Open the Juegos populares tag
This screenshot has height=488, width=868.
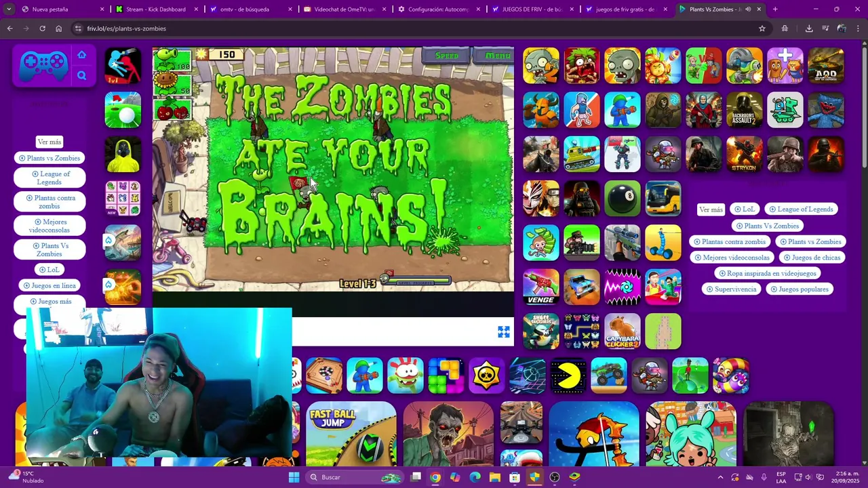799,289
